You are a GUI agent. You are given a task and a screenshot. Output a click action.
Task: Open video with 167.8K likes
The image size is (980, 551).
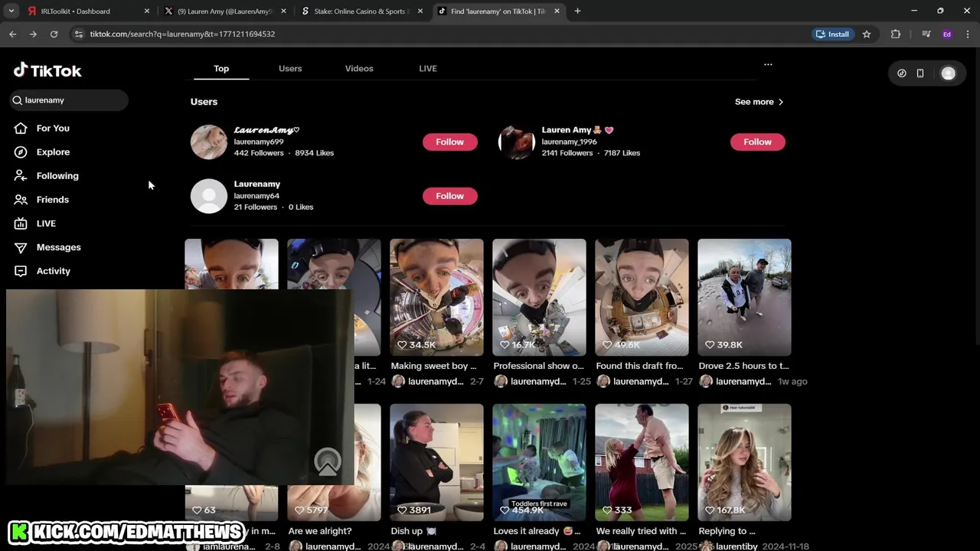coord(744,462)
